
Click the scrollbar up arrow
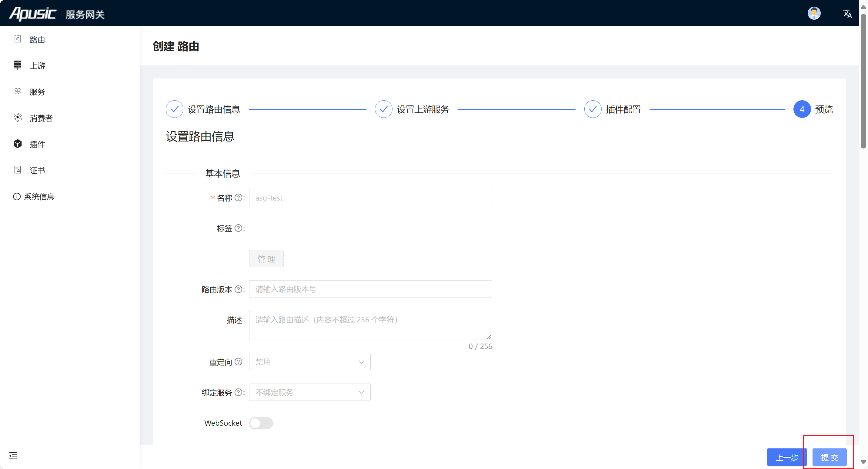(x=863, y=7)
